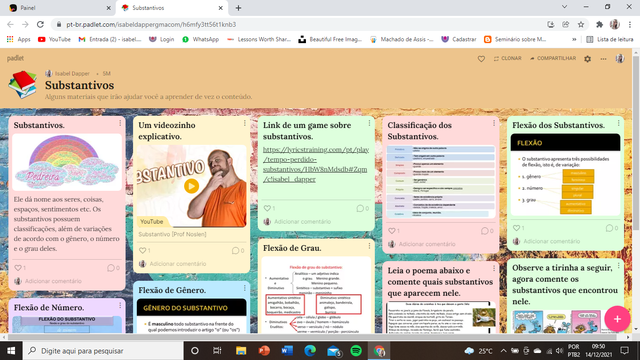Open options menu of Leia o poema post
The height and width of the screenshot is (360, 640).
[x=494, y=268]
